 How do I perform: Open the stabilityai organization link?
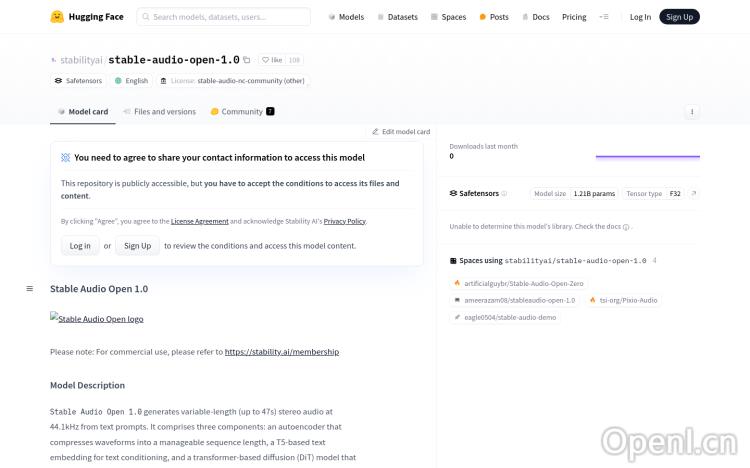(x=81, y=60)
